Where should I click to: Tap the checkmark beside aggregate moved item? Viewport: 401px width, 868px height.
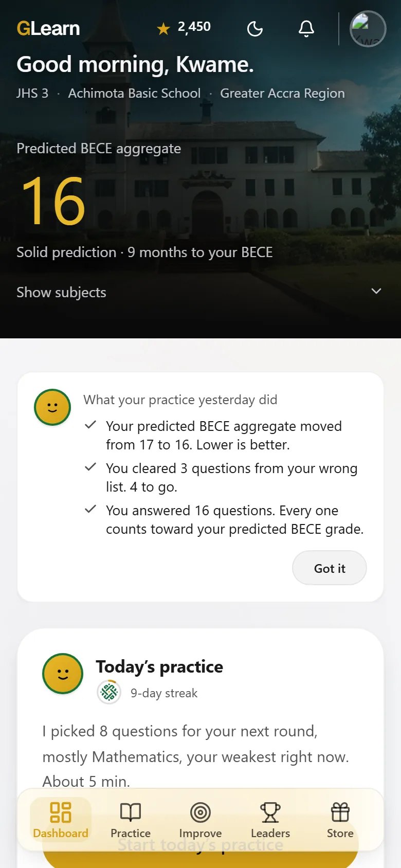pos(90,425)
